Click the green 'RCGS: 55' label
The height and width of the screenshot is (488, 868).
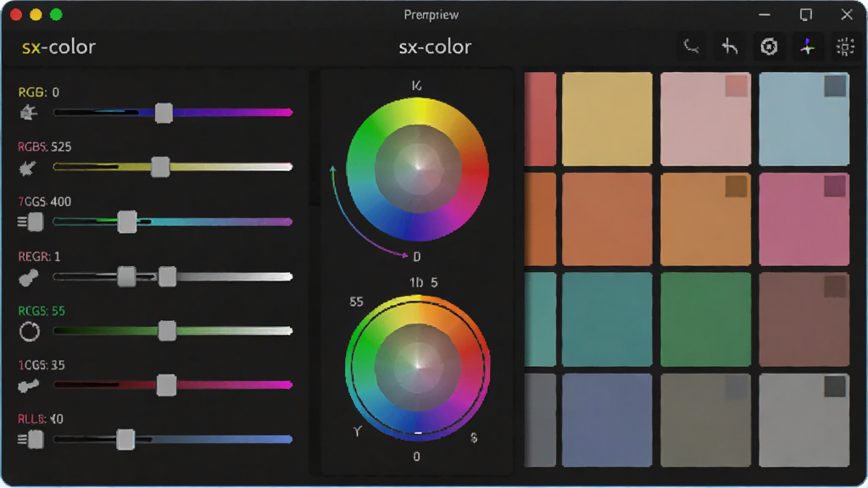coord(42,311)
